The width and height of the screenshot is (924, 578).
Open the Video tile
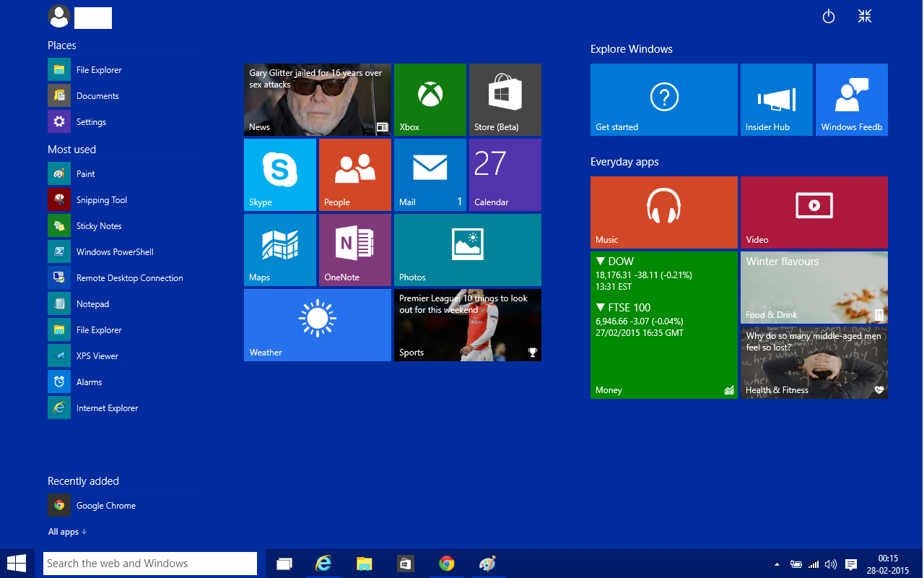(x=814, y=212)
